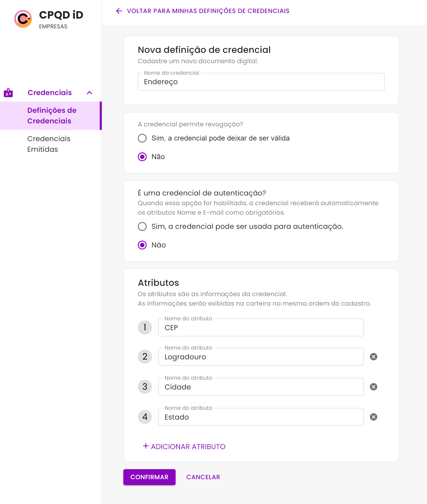This screenshot has height=504, width=427.
Task: Click the Cancelar button
Action: (203, 477)
